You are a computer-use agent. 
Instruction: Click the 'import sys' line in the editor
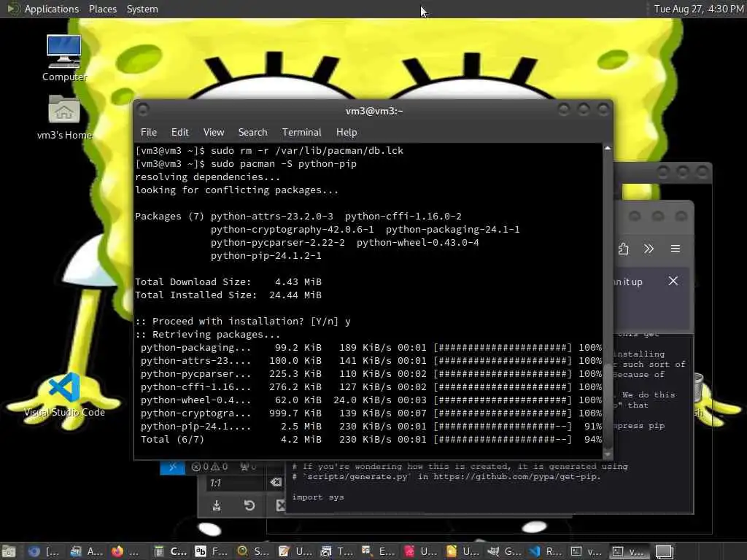(318, 497)
